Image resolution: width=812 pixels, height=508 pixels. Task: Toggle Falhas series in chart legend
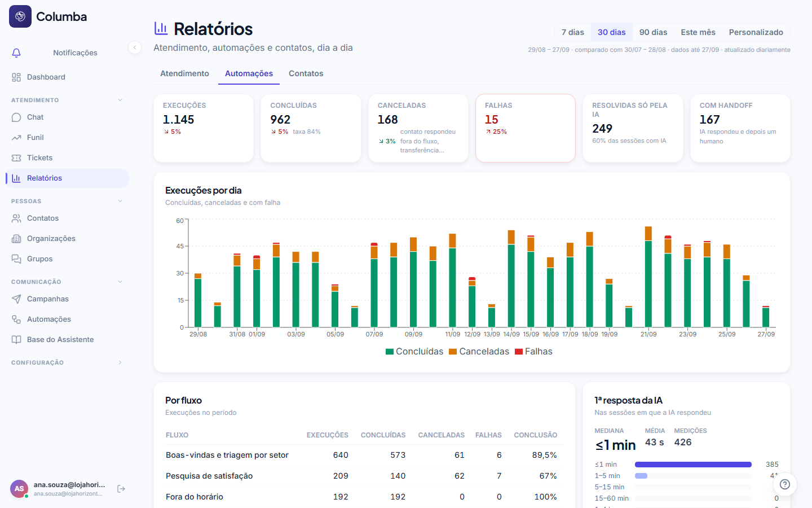533,352
